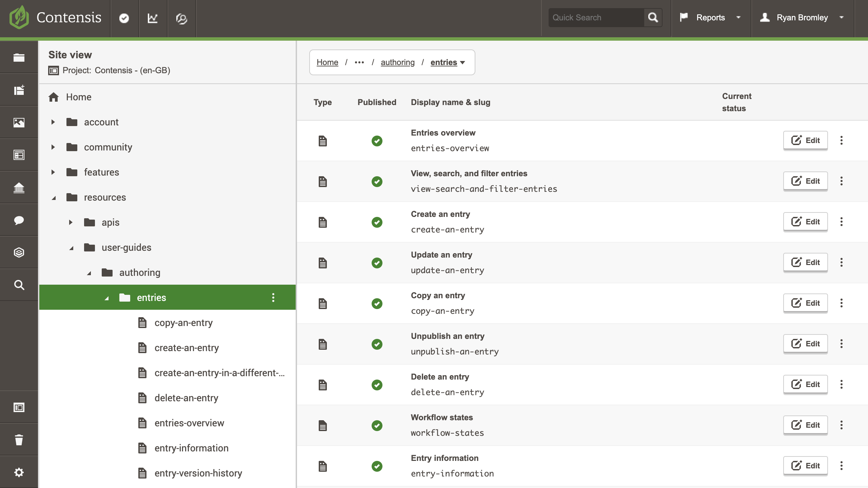Open more options for Delete an entry row
868x488 pixels.
842,384
